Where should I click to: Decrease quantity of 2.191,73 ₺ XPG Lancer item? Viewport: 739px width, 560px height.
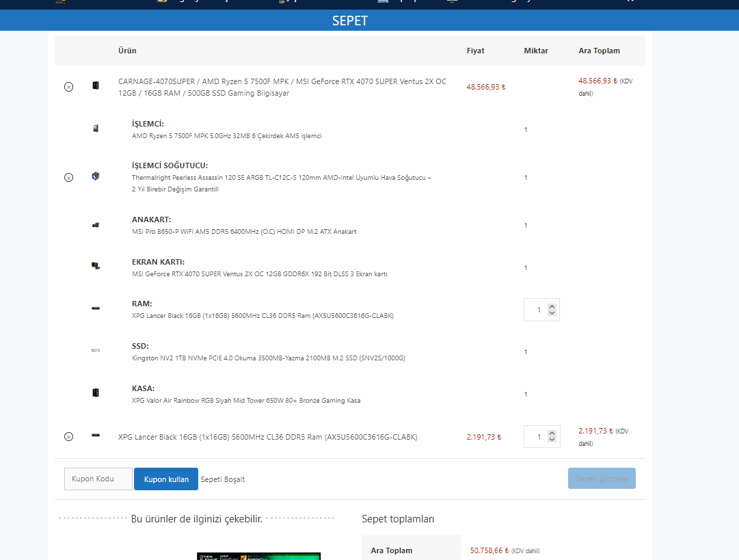[552, 440]
